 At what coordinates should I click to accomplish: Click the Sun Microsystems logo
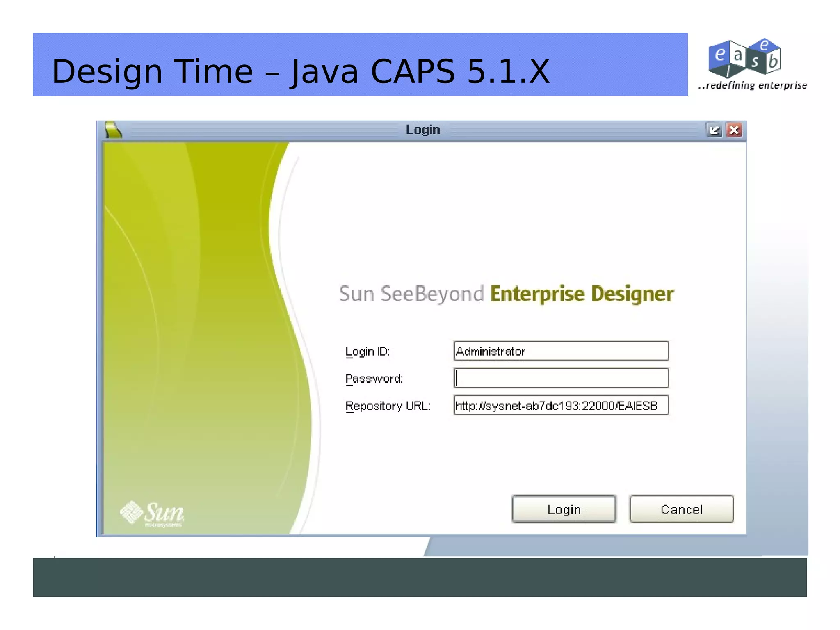point(152,514)
